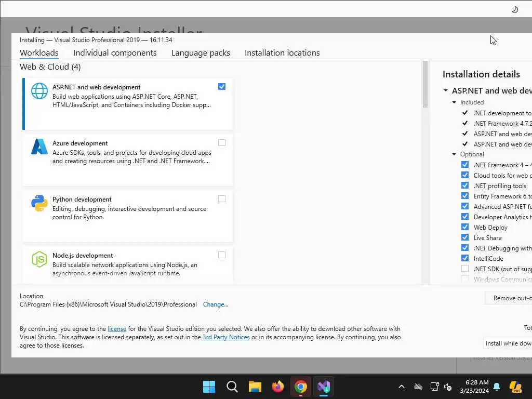
Task: Select the Azure development card
Action: [127, 160]
